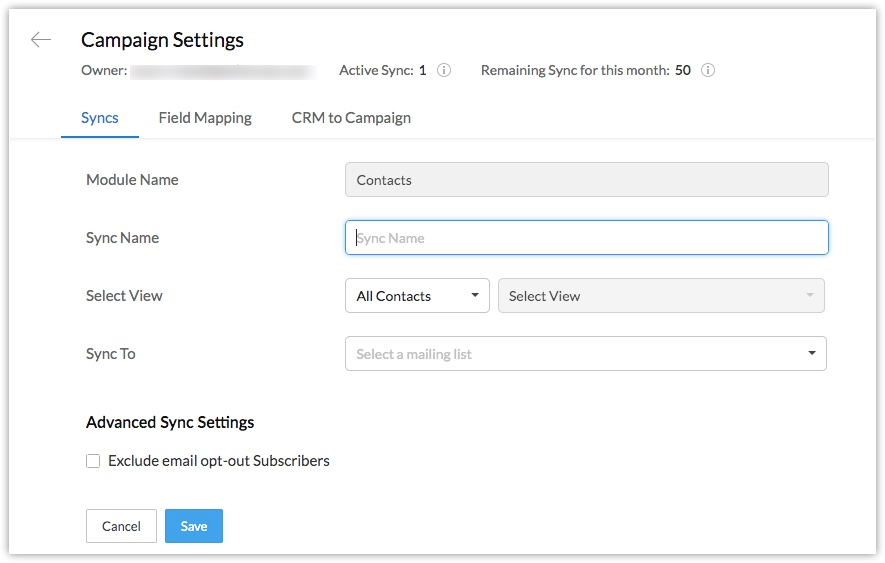This screenshot has height=563, width=885.
Task: Click the blurred Owner name
Action: (x=223, y=71)
